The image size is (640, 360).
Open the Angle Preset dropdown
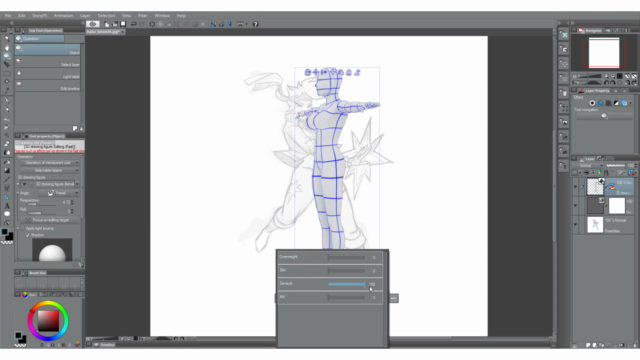coord(60,193)
